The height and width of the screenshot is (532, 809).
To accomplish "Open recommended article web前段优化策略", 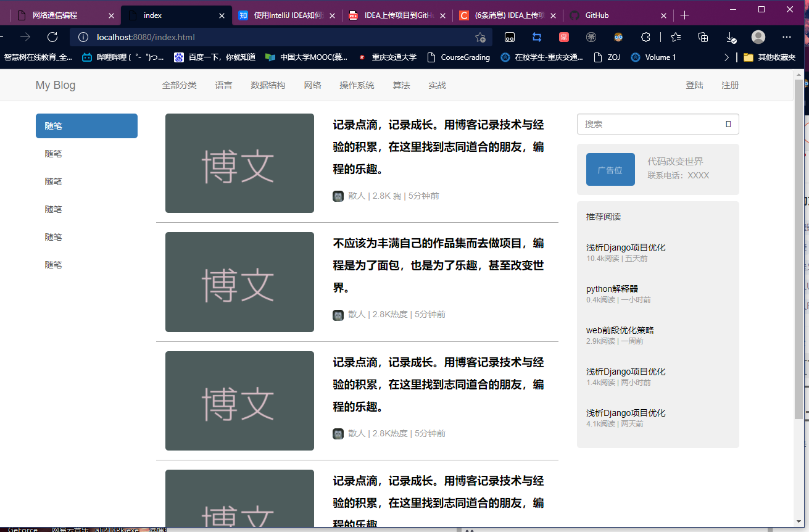I will [620, 330].
